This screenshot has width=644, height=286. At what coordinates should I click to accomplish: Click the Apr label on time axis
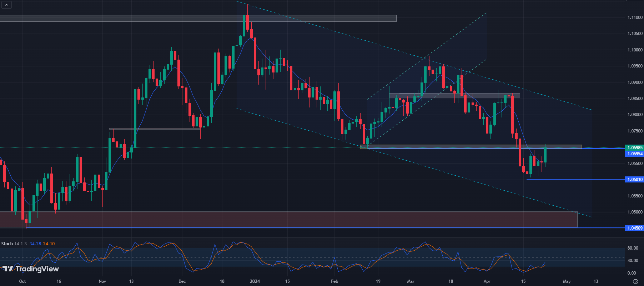click(487, 281)
